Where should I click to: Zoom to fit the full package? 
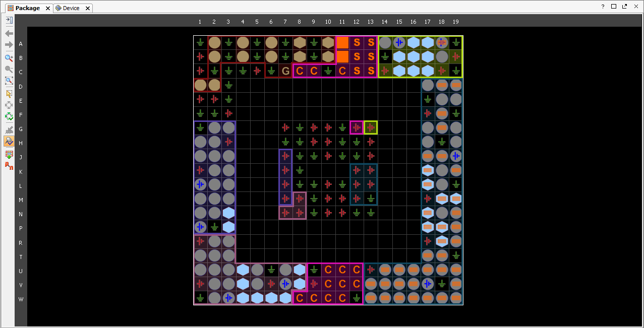(9, 81)
